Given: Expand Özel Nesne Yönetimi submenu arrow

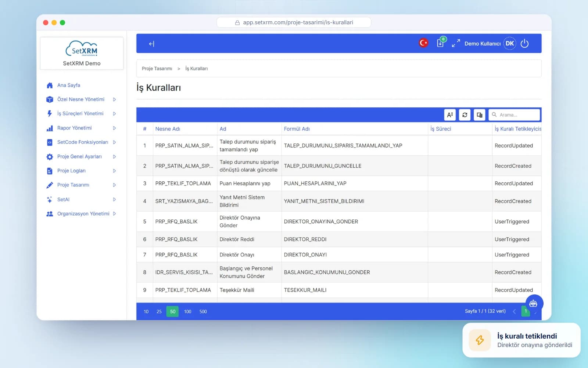Looking at the screenshot, I should (x=114, y=99).
